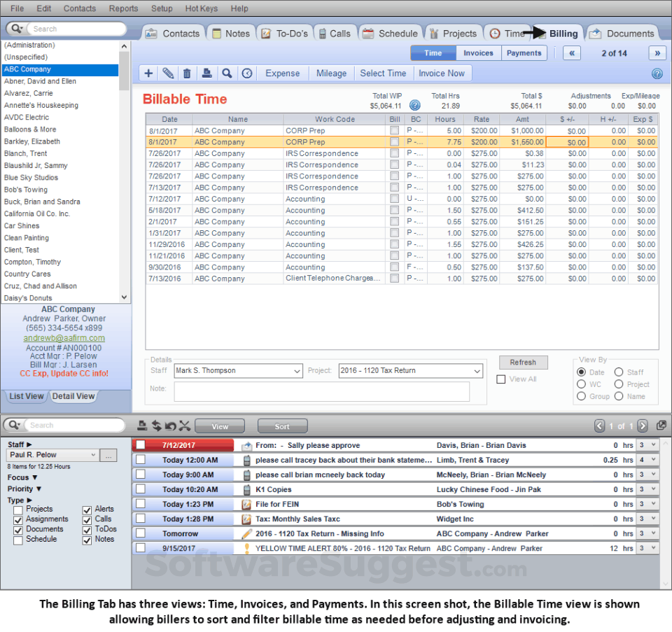Image resolution: width=672 pixels, height=632 pixels.
Task: Add a new billable time entry
Action: pyautogui.click(x=148, y=73)
